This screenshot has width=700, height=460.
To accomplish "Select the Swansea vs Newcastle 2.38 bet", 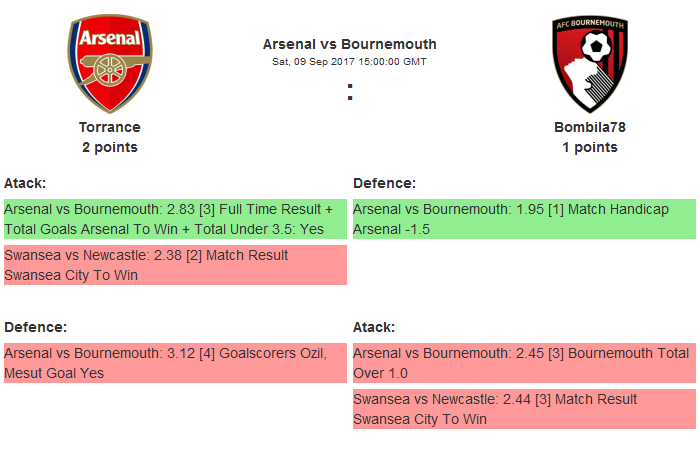I will click(175, 265).
